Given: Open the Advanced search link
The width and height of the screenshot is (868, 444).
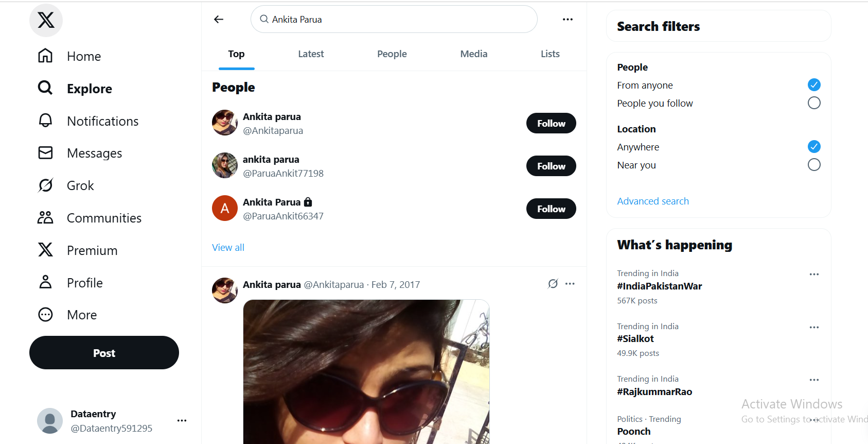Looking at the screenshot, I should pos(652,201).
